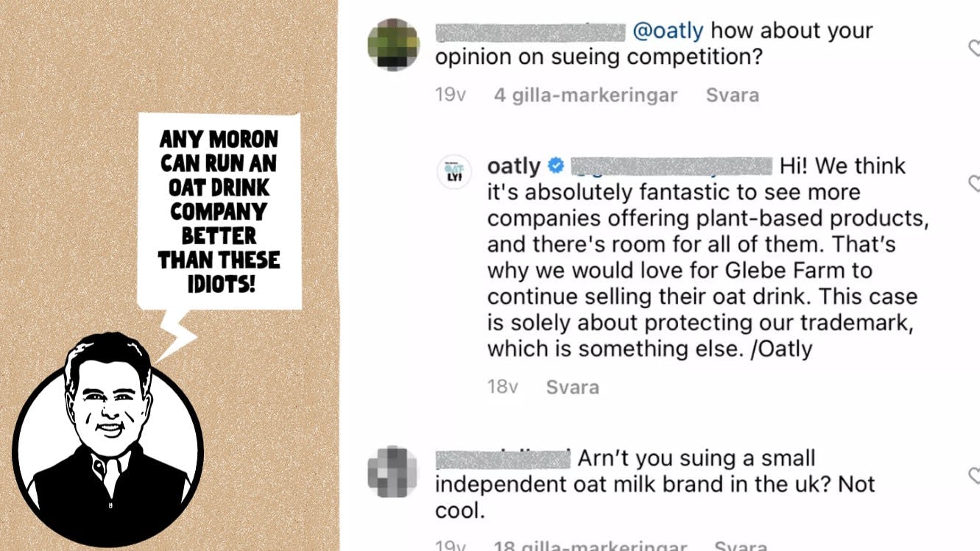Click the 18v timestamp on Oatly's reply
Image resolution: width=980 pixels, height=551 pixels.
point(503,387)
